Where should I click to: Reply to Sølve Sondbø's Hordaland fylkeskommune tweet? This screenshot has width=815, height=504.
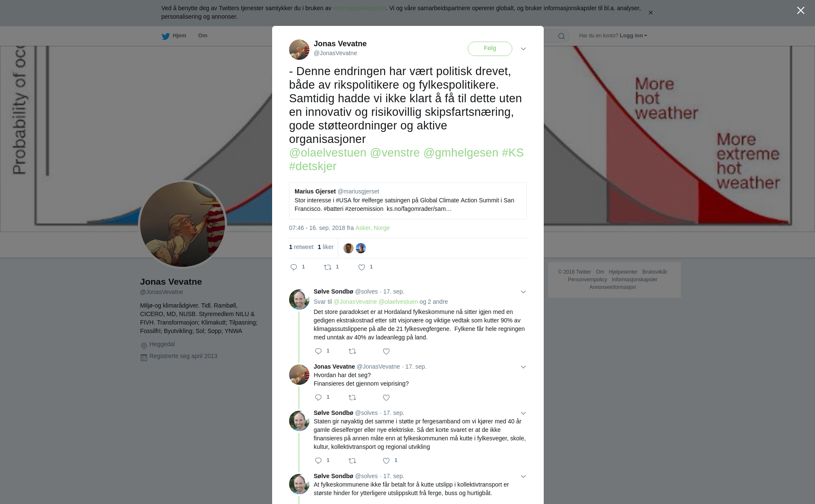[318, 351]
